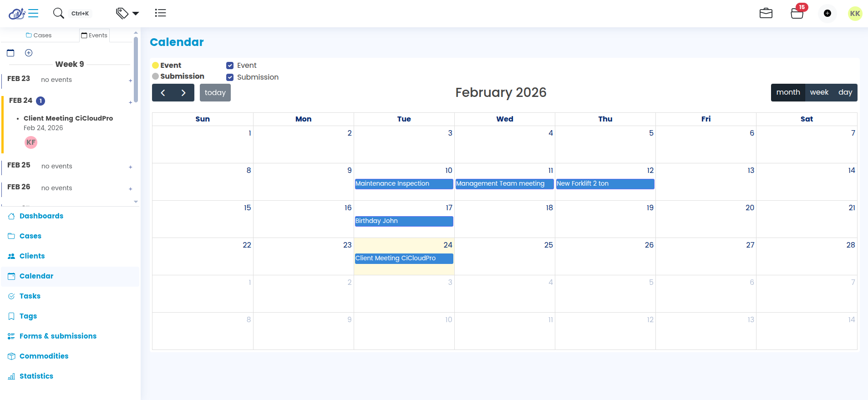Switch calendar to week view
The width and height of the screenshot is (868, 400).
(x=819, y=92)
